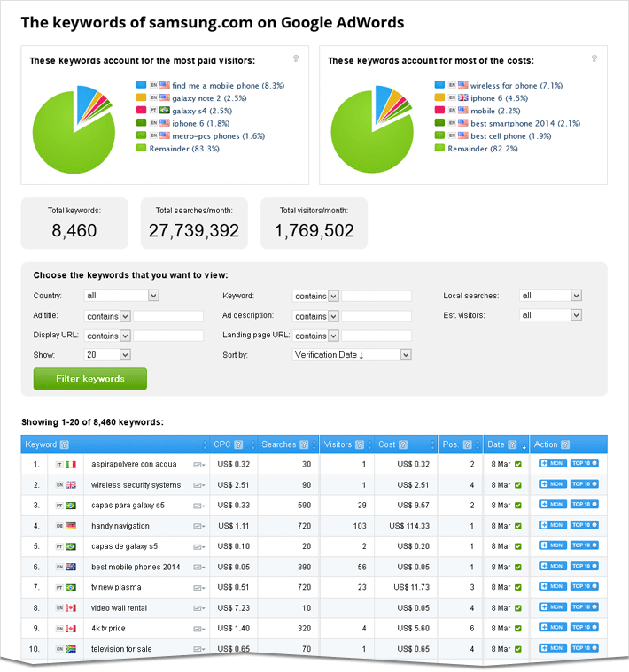This screenshot has width=629, height=672.
Task: Open the galaxy note 2 keyword link
Action: coord(209,98)
